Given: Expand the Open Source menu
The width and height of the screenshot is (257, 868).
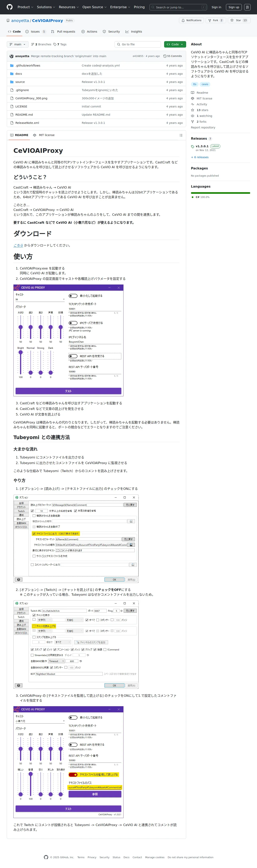Looking at the screenshot, I should coord(94,7).
